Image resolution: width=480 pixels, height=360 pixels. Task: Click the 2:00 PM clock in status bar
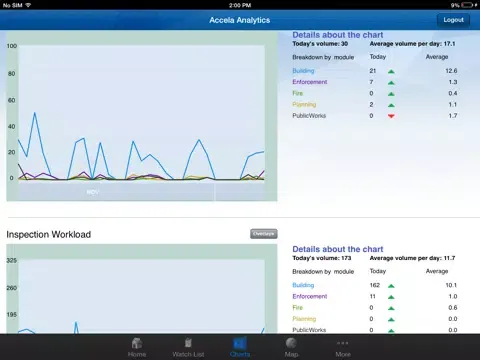pyautogui.click(x=240, y=5)
